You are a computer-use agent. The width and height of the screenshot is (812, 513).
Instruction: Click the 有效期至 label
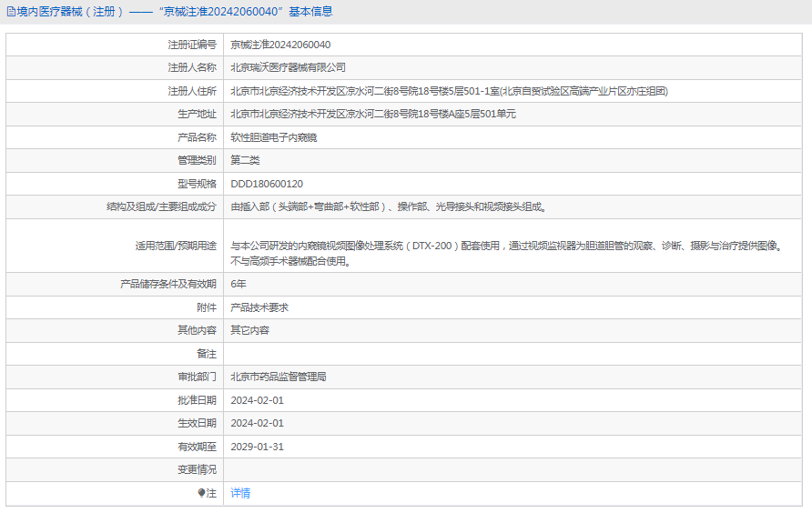(197, 447)
